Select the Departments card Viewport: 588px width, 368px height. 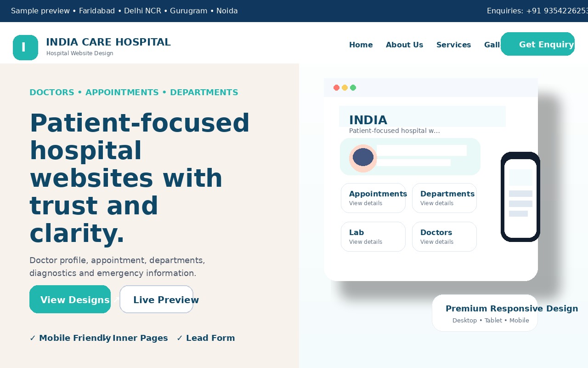point(444,198)
